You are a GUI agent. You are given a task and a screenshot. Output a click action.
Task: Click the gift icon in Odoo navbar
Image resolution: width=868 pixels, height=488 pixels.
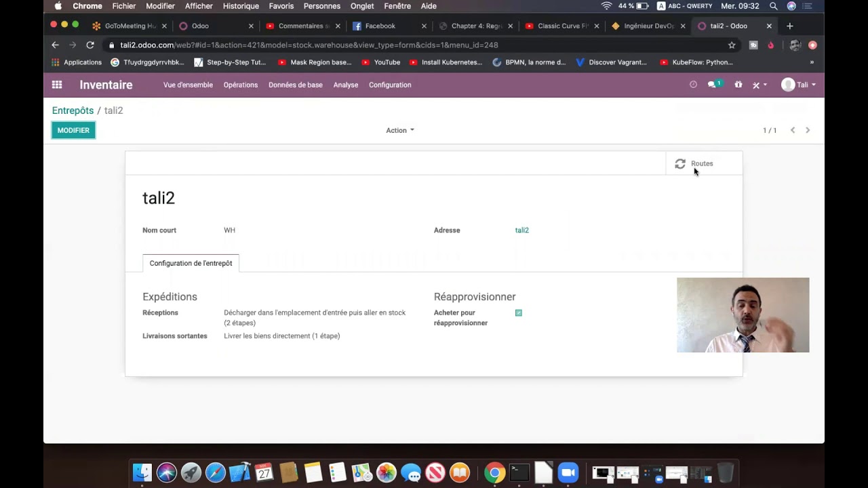[738, 85]
